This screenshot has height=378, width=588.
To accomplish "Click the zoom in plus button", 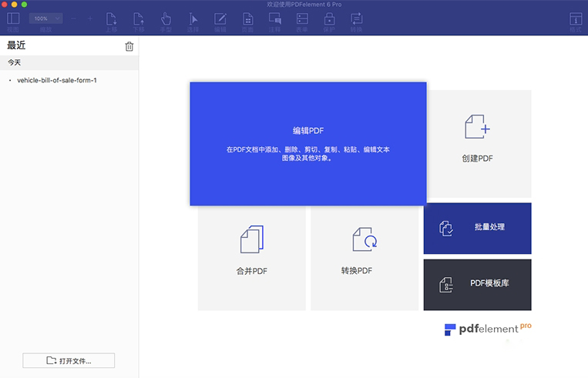I will point(90,18).
